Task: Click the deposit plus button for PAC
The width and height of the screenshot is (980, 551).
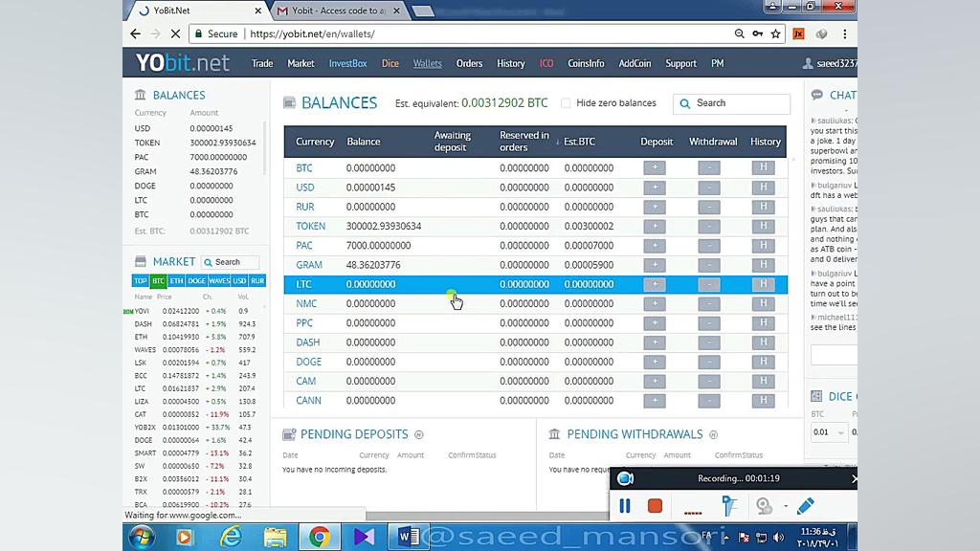Action: point(655,246)
